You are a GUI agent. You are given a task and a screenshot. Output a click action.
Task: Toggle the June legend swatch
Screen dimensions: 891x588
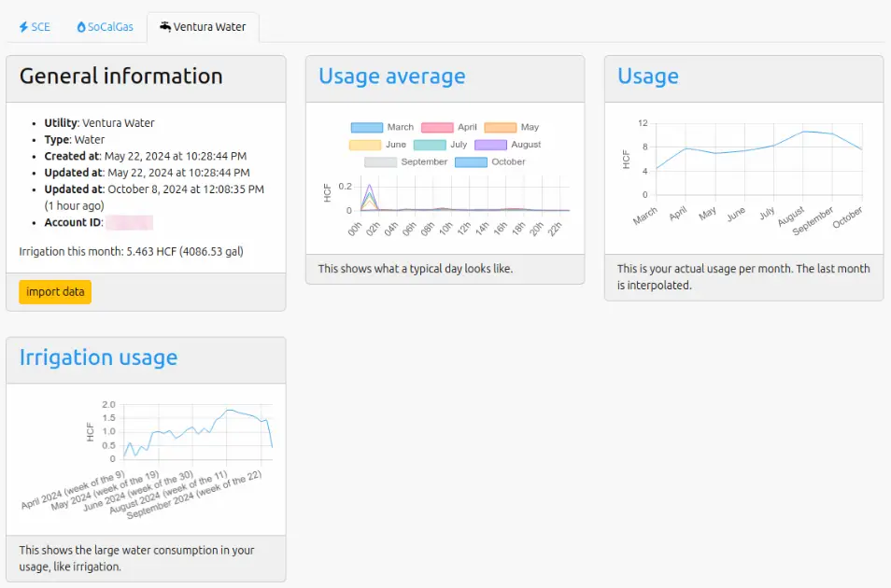point(365,145)
